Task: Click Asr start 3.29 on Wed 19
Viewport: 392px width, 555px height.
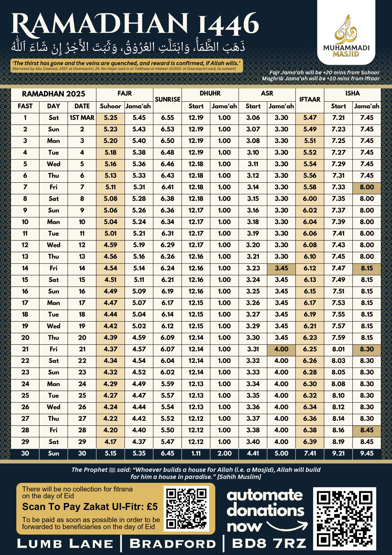Action: point(253,326)
